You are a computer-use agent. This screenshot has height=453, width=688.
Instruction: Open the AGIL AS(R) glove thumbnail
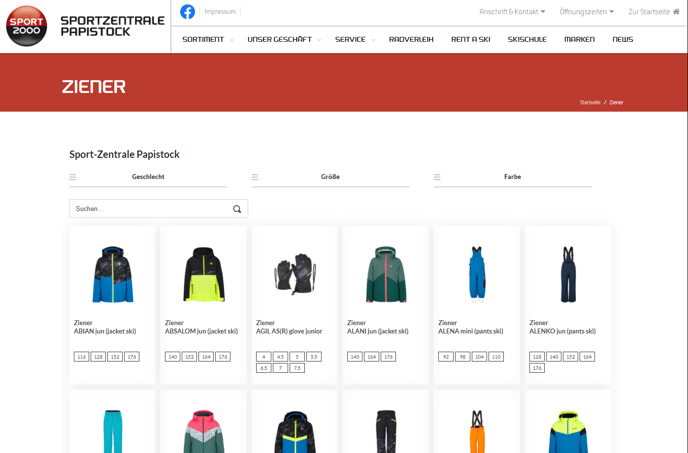295,273
